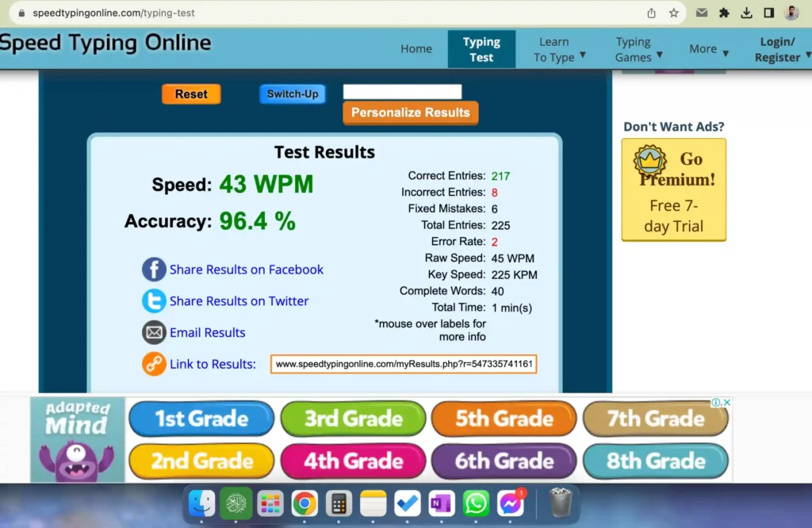Viewport: 812px width, 528px height.
Task: Open OneNote from the dock
Action: 441,503
